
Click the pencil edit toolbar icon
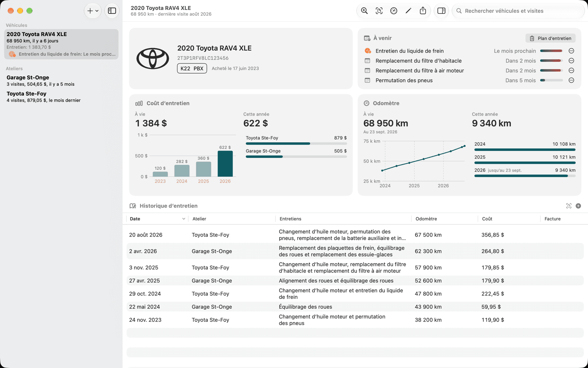point(408,11)
